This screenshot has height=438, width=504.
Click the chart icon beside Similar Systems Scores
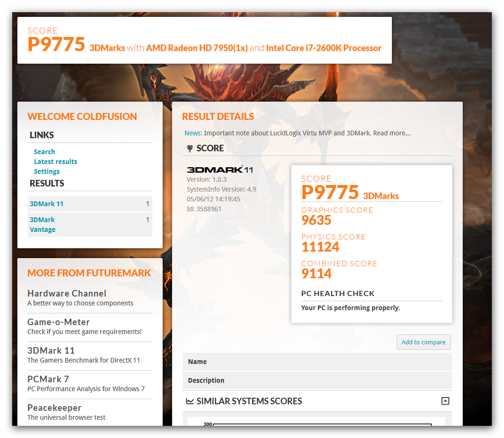pos(190,401)
